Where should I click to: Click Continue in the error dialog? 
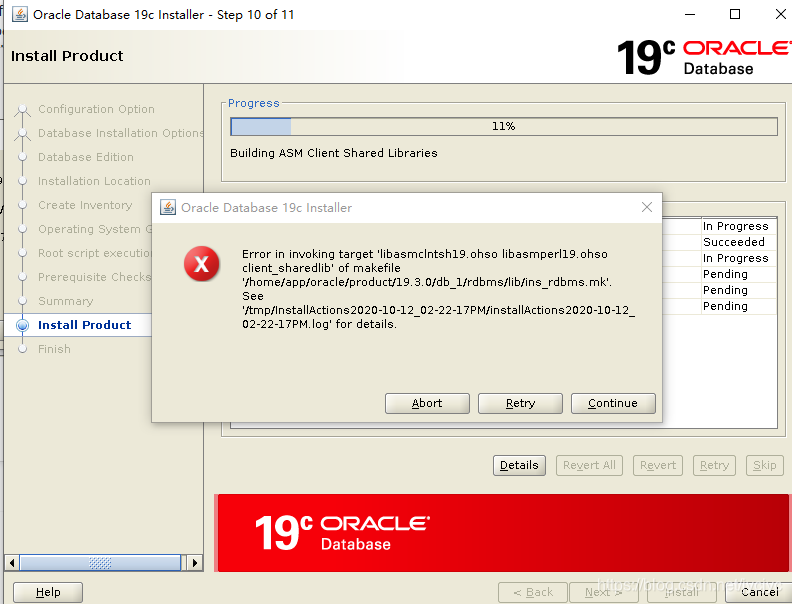point(613,403)
